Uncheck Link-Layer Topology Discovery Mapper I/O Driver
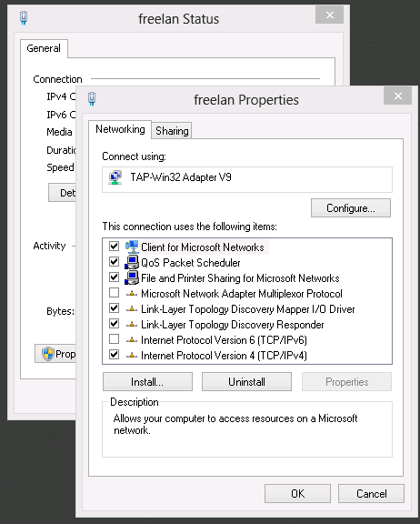The height and width of the screenshot is (524, 420). (115, 308)
